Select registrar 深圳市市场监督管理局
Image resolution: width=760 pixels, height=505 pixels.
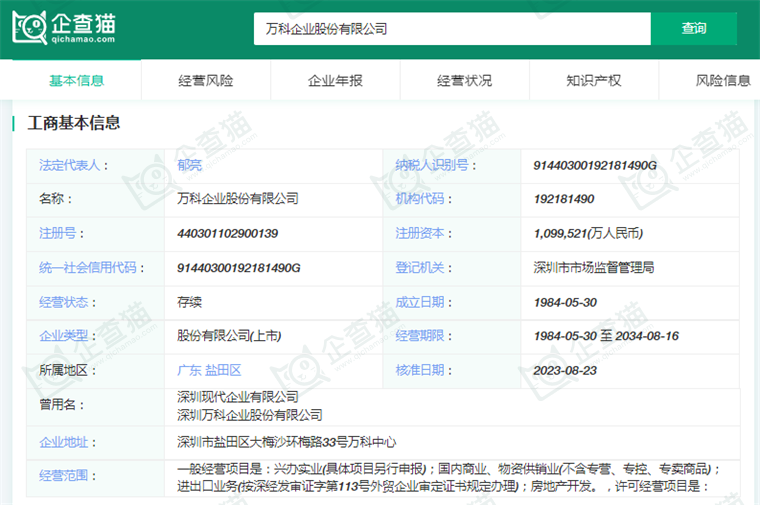click(x=594, y=268)
